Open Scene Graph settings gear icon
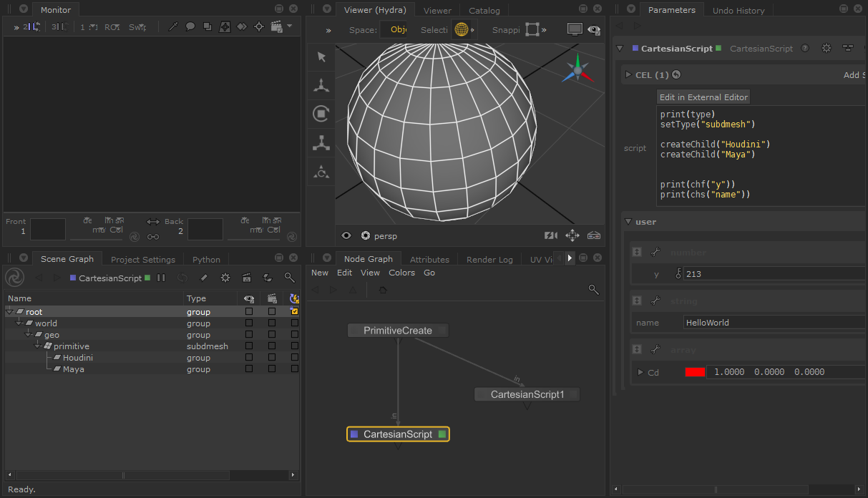Image resolution: width=868 pixels, height=498 pixels. [225, 278]
